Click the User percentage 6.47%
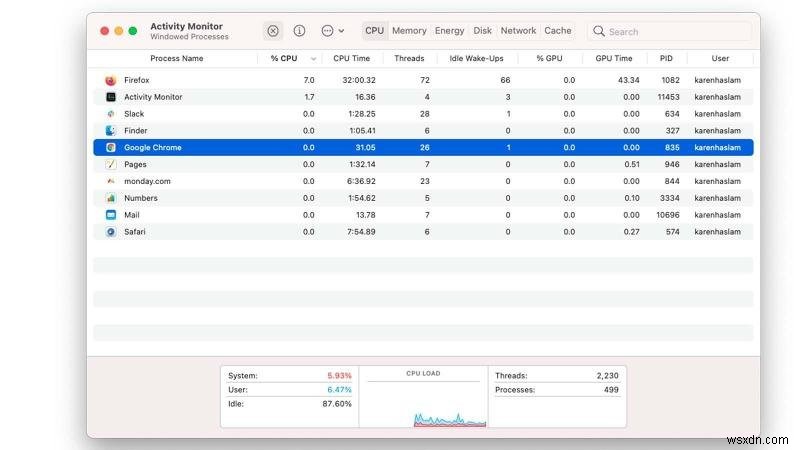Viewport: 800px width, 450px height. tap(339, 390)
